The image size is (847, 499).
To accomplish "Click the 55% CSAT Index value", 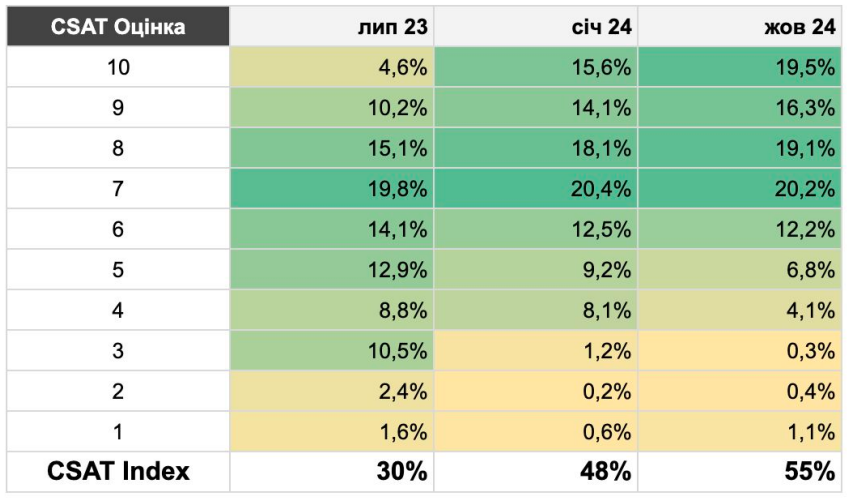I will 739,472.
